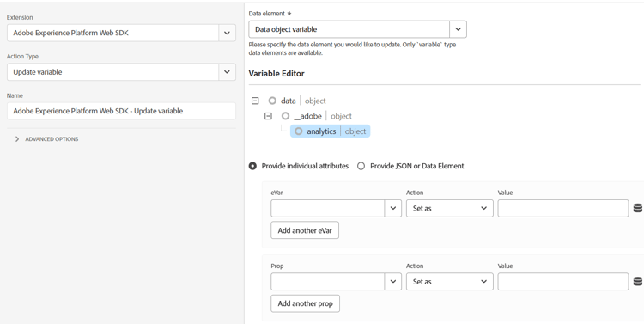
Task: Click the eVar combo box text field
Action: pos(328,208)
